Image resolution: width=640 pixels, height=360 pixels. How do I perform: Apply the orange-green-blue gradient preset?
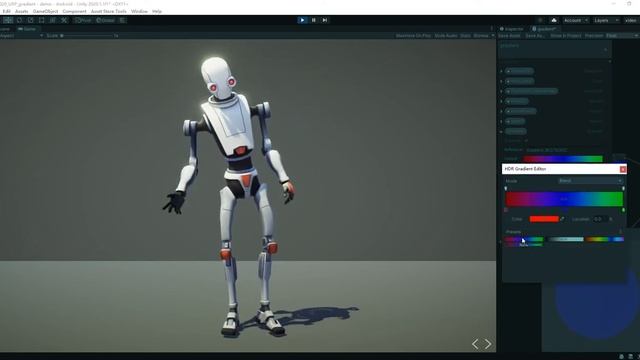[605, 239]
